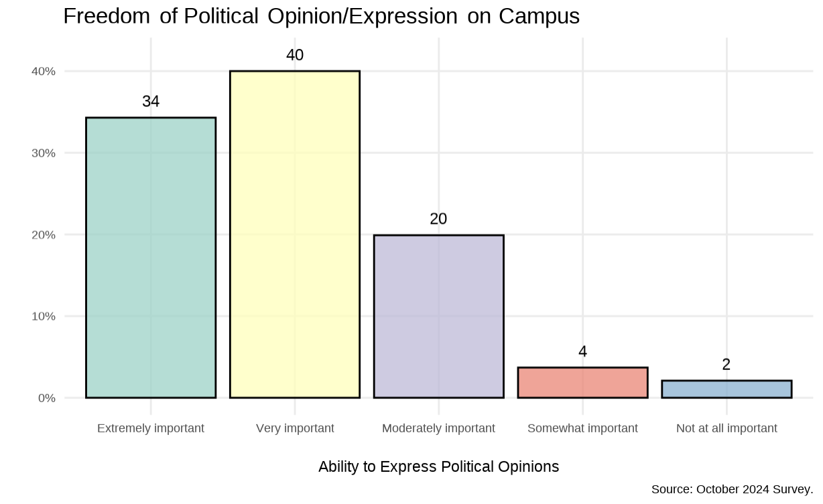The height and width of the screenshot is (504, 823).
Task: Click the Ability to Express Political Opinions axis title
Action: (x=438, y=467)
